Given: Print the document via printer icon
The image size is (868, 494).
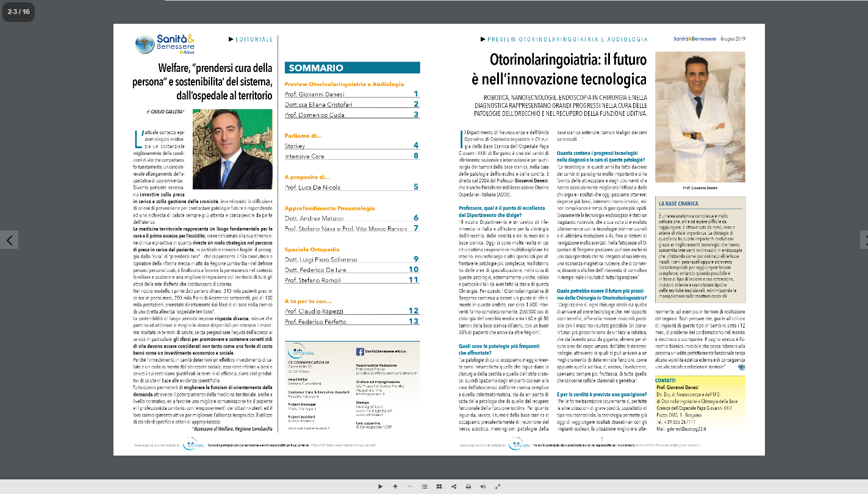Looking at the screenshot, I should click(x=468, y=486).
